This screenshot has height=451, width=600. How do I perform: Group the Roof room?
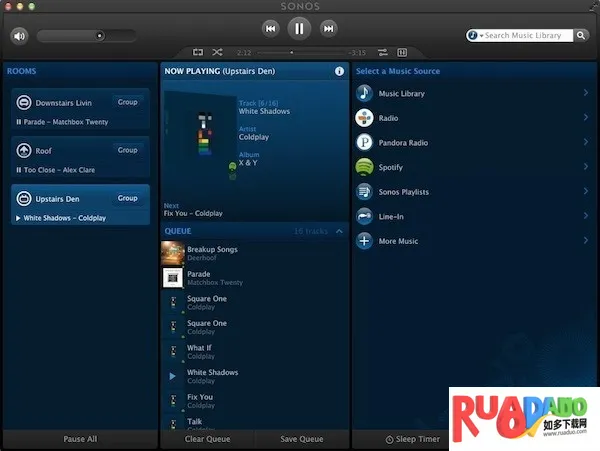[x=128, y=150]
